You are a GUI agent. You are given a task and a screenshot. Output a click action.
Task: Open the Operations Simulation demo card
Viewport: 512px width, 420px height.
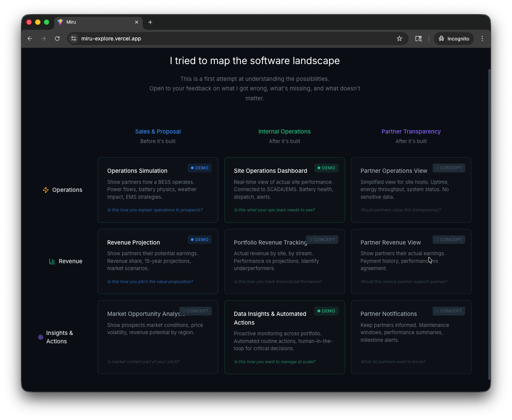coord(158,190)
